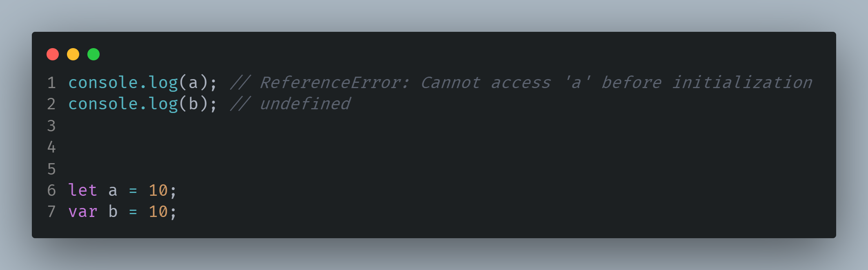Click line number 5
The image size is (868, 270).
point(51,169)
